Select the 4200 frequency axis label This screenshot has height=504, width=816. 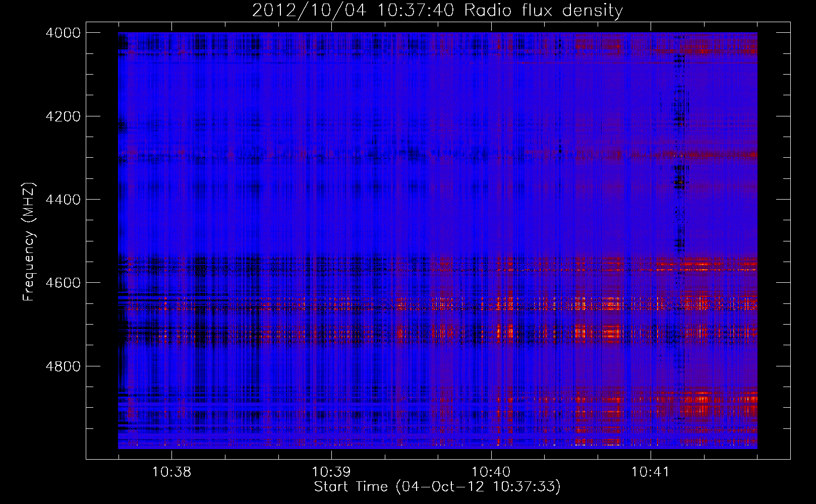pos(63,116)
